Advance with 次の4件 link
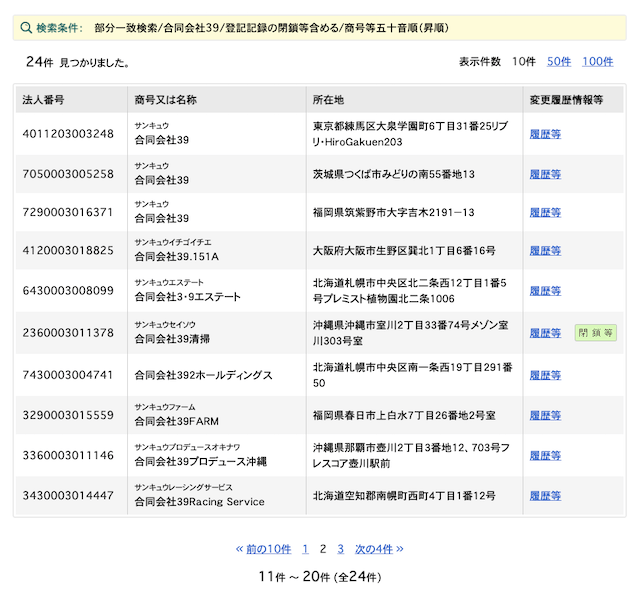 (x=380, y=549)
